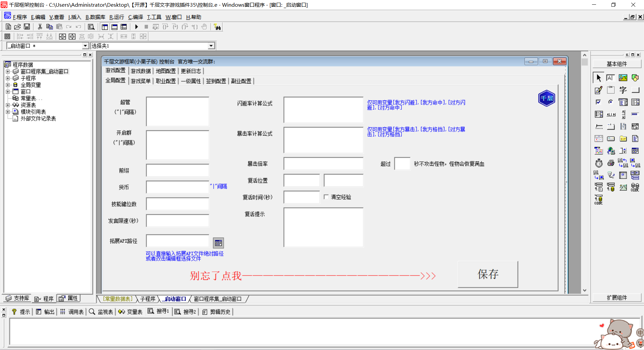Toggle the 清空经验 checkbox

point(326,197)
